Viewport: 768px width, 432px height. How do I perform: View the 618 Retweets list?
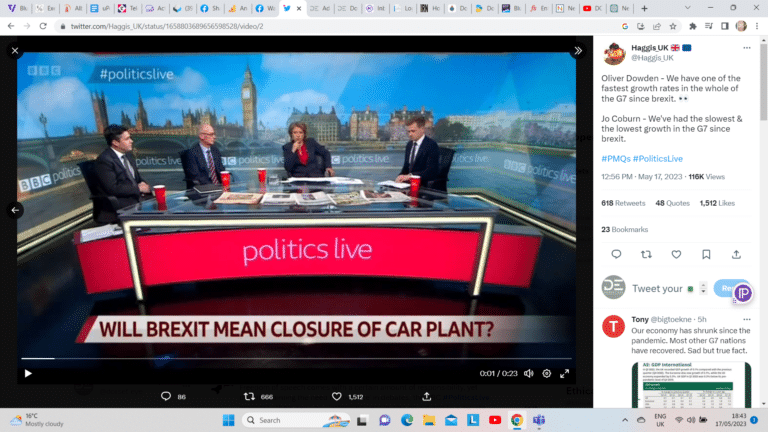623,203
